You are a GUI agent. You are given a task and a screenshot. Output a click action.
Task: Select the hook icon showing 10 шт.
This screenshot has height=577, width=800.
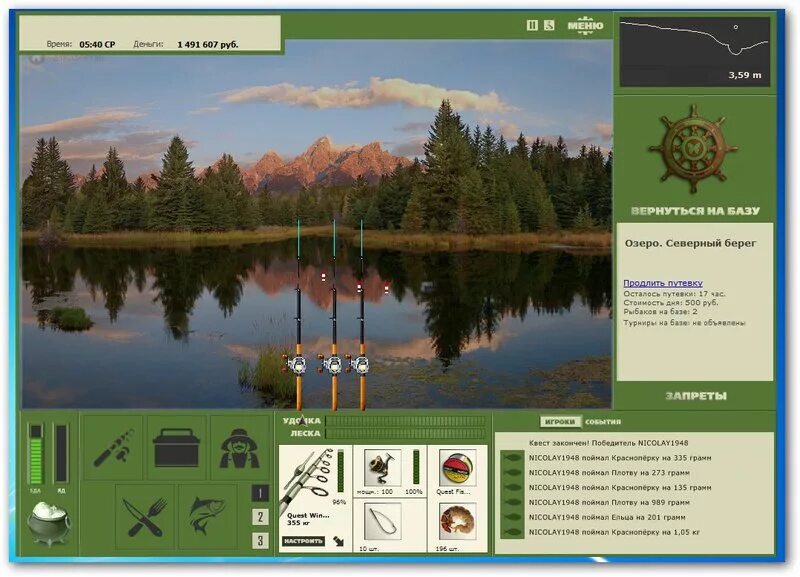(382, 522)
